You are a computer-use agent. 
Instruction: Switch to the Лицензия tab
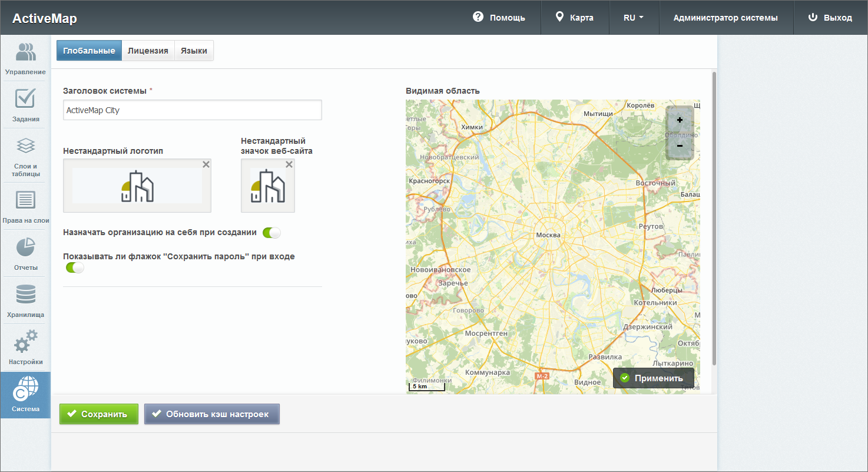[x=148, y=51]
